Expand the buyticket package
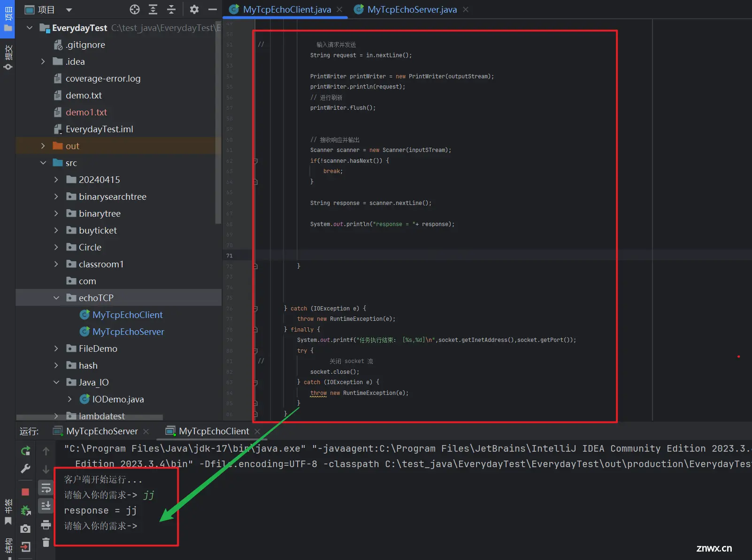Viewport: 752px width, 560px height. (x=56, y=230)
